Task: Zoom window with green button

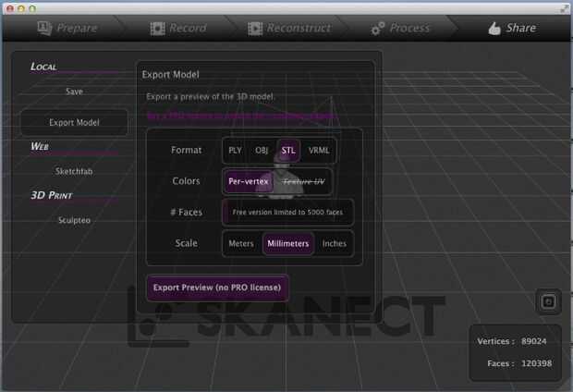Action: click(32, 8)
